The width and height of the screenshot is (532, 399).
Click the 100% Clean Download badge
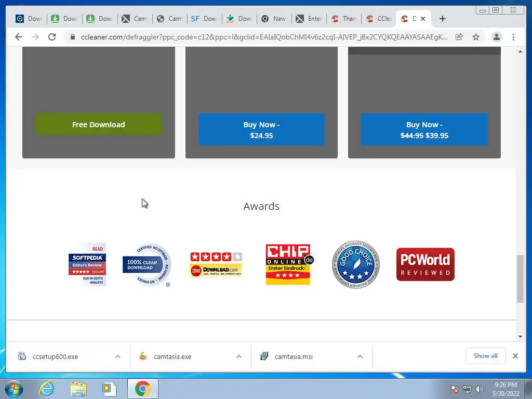tap(147, 264)
